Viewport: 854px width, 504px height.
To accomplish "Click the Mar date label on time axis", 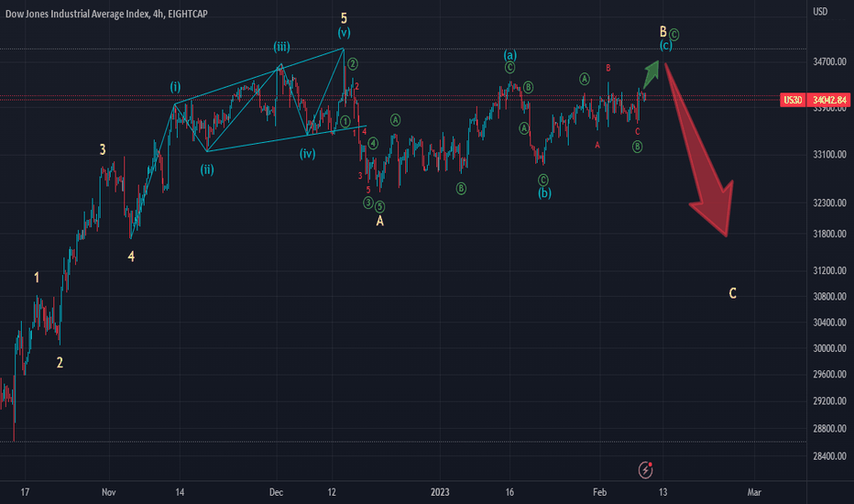I will pyautogui.click(x=754, y=492).
